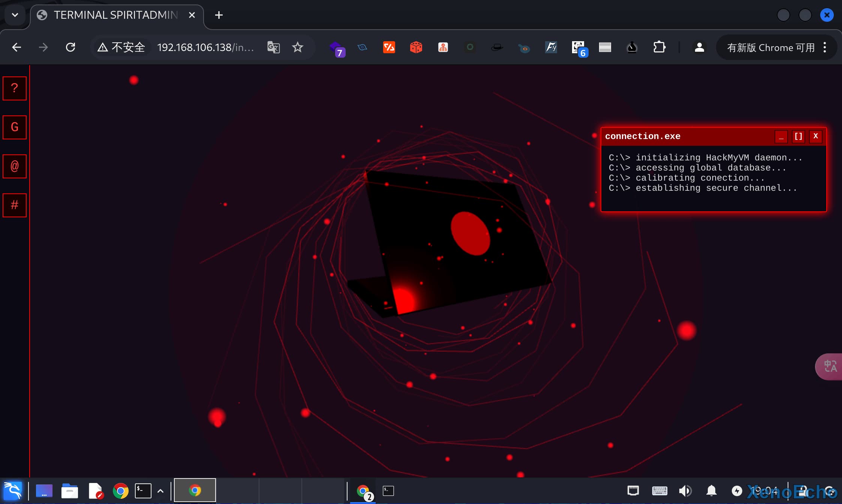Viewport: 842px width, 504px height.
Task: Click the address bar URL field
Action: [205, 48]
